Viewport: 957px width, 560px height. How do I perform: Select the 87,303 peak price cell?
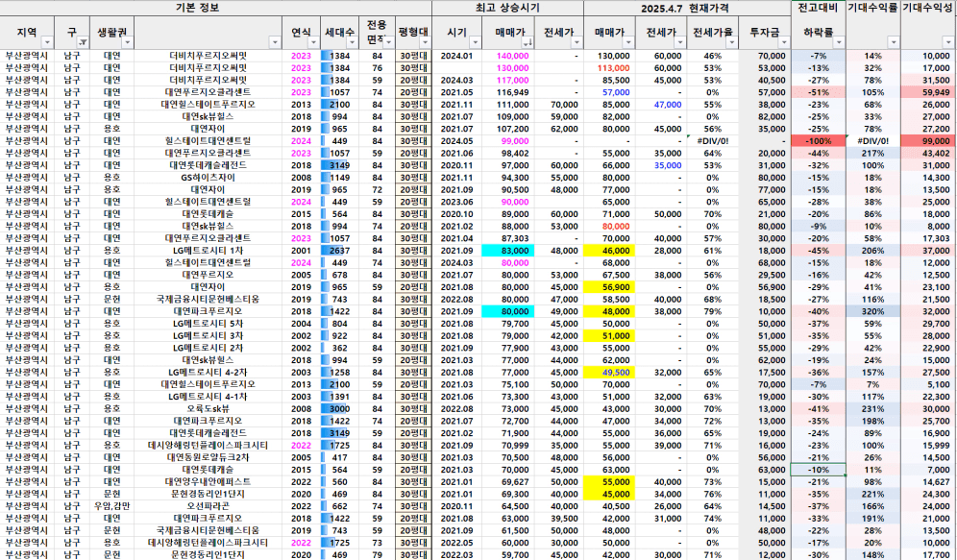[x=507, y=238]
